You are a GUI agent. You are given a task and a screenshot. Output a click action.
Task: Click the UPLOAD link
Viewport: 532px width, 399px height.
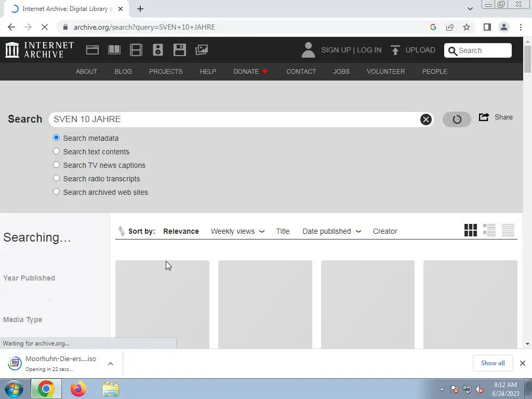tap(420, 50)
